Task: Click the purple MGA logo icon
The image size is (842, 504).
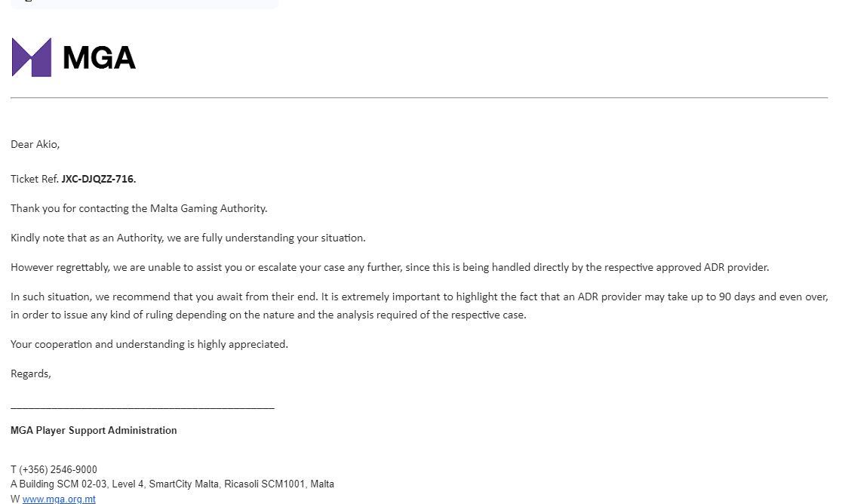Action: (x=32, y=57)
